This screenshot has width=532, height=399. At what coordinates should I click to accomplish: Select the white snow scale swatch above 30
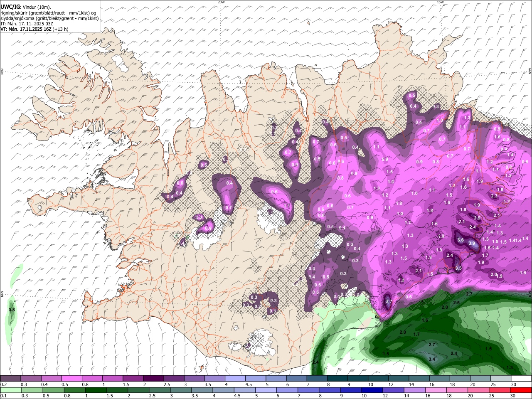[x=521, y=379]
